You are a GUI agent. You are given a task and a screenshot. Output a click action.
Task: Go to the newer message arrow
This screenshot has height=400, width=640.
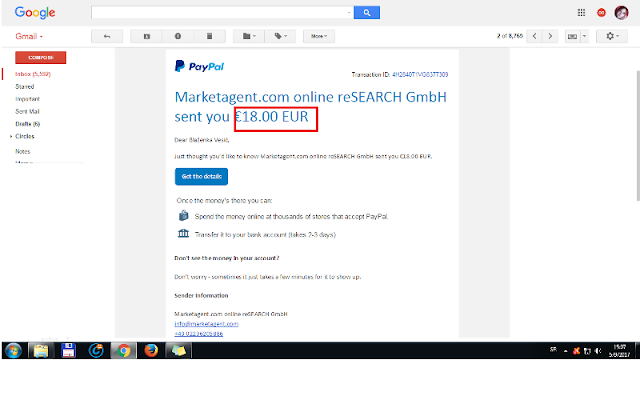[x=534, y=36]
